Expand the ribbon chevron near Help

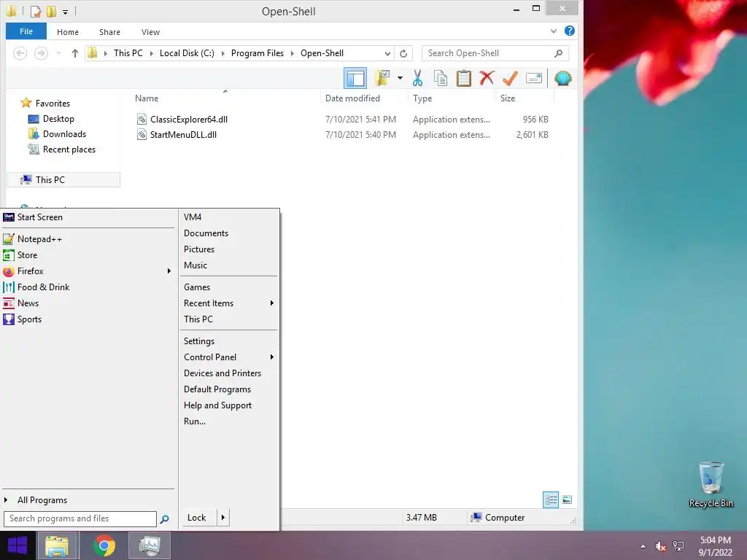pyautogui.click(x=553, y=31)
